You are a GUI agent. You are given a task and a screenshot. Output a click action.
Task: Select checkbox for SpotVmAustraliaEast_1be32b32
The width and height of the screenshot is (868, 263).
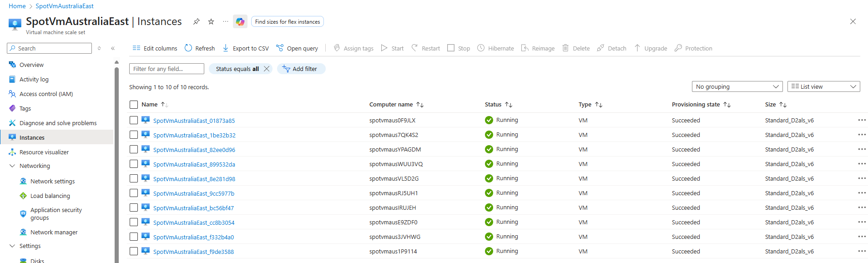(x=134, y=135)
